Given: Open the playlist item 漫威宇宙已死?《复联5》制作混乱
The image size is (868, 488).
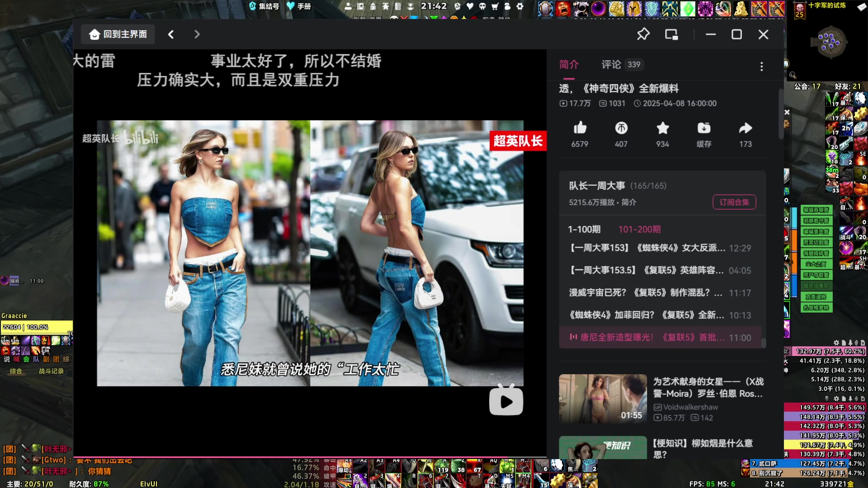Looking at the screenshot, I should click(660, 293).
